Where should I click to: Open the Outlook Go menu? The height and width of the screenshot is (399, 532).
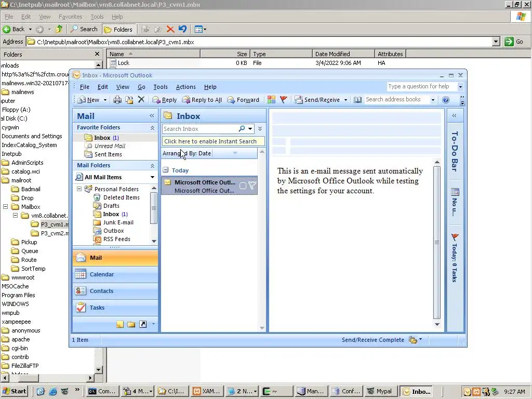point(141,87)
